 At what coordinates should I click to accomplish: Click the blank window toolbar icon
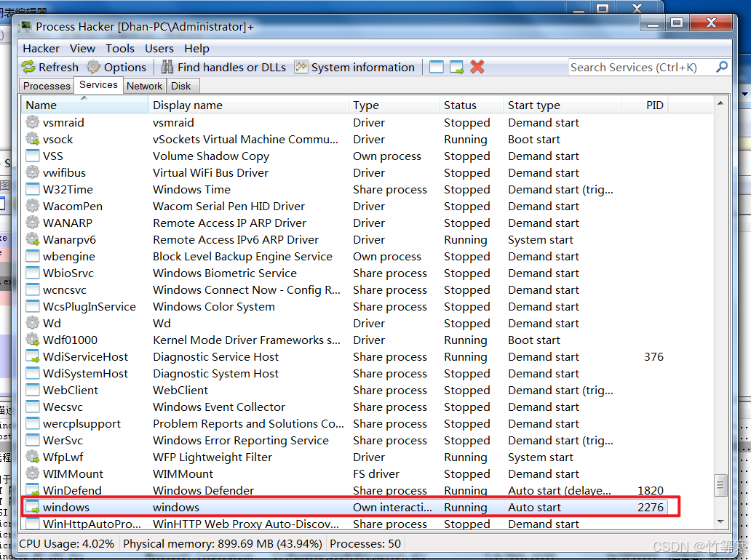tap(437, 67)
